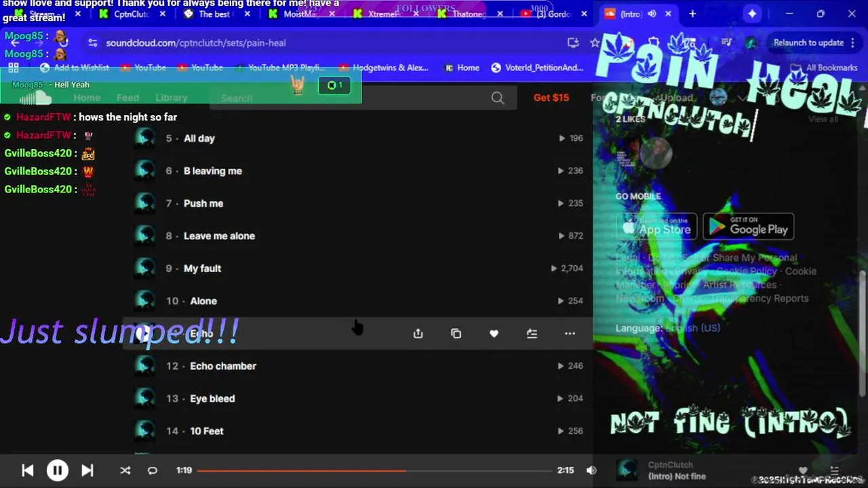
Task: Pause the currently playing track
Action: click(57, 470)
